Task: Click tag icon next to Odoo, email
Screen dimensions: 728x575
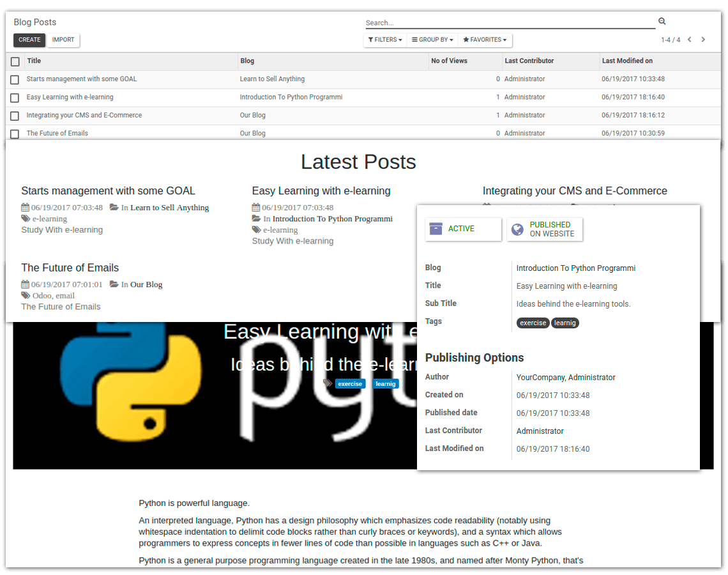Action: 26,295
